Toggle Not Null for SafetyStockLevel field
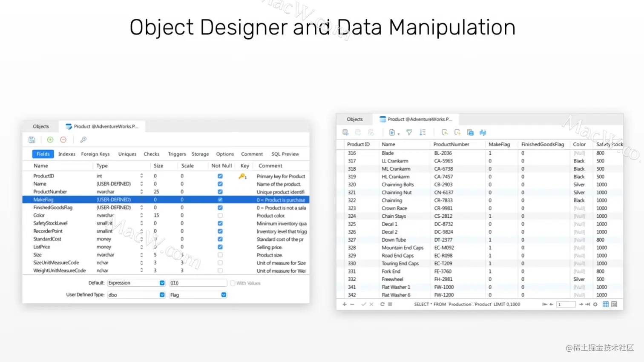Viewport: 644px width, 362px height. click(x=220, y=223)
